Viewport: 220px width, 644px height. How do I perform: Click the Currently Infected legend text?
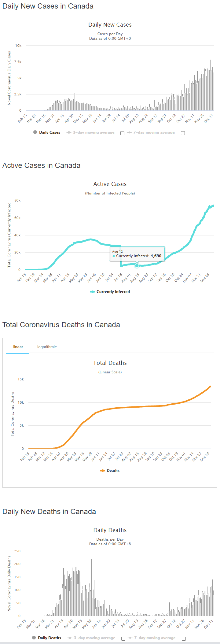pos(113,292)
